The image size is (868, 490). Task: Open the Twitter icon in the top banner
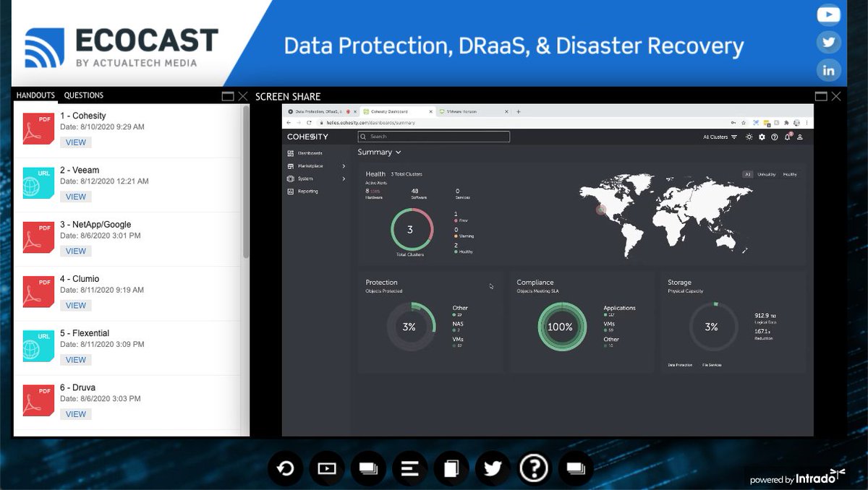pos(829,42)
